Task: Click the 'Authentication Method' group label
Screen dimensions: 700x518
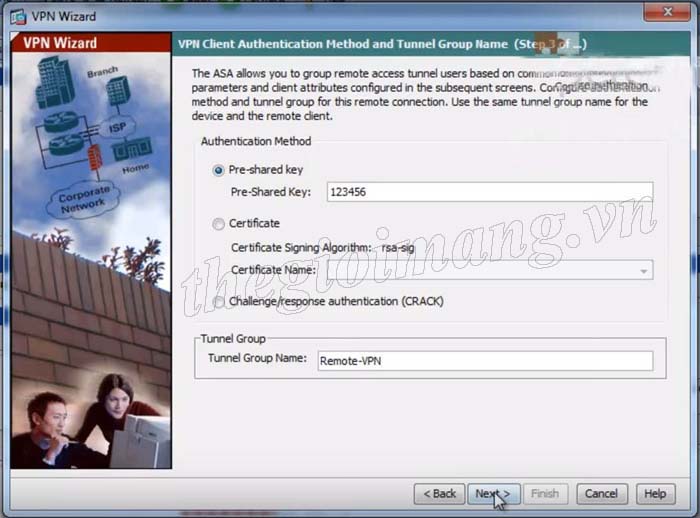Action: tap(256, 142)
